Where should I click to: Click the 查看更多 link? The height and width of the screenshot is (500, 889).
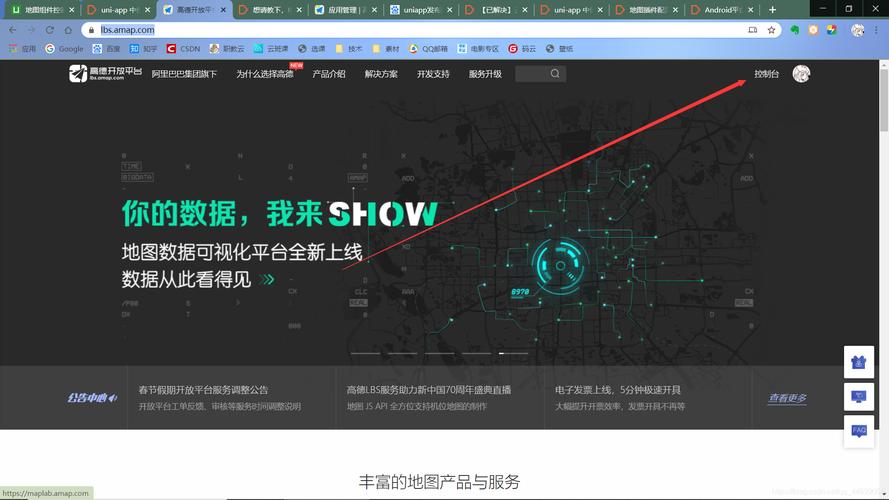[788, 398]
